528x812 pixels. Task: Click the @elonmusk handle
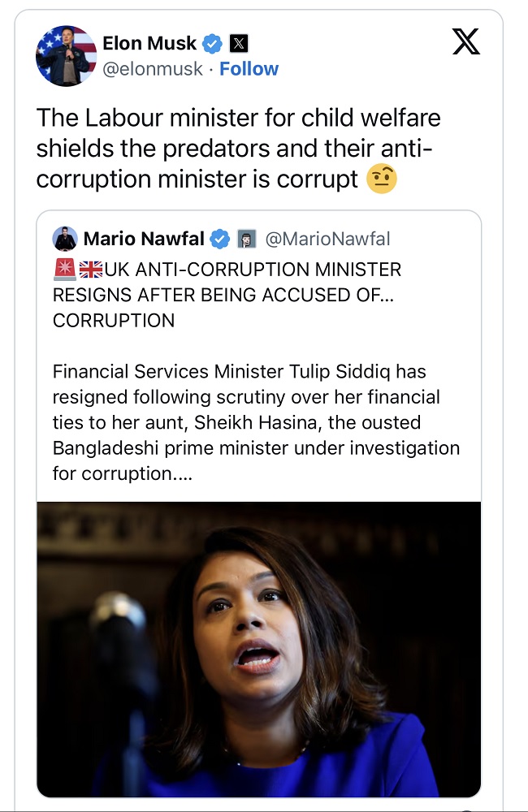click(x=152, y=69)
